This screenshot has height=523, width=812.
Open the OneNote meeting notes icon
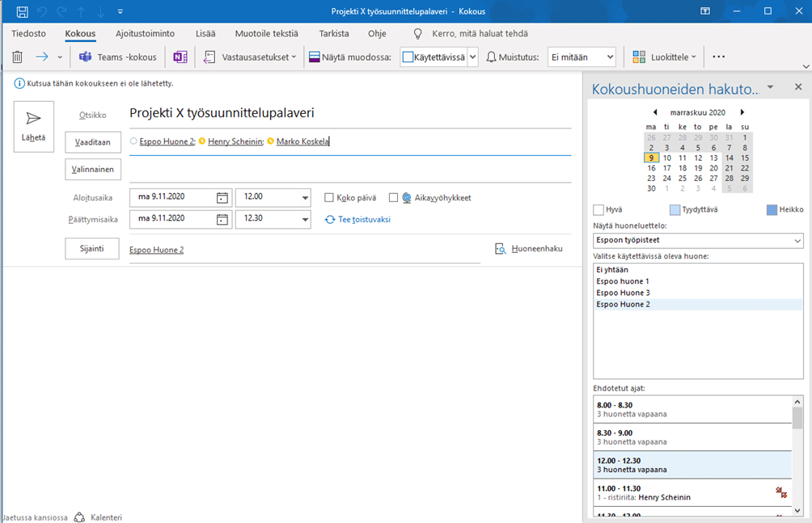click(x=180, y=57)
